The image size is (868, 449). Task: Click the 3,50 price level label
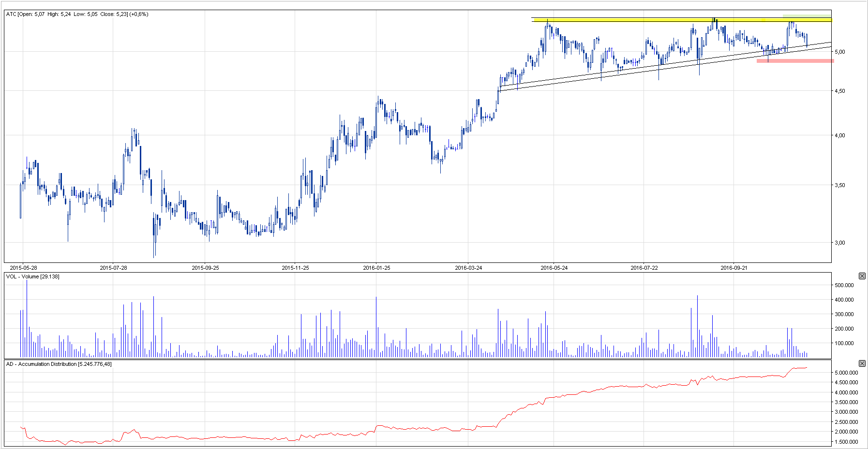pos(839,185)
